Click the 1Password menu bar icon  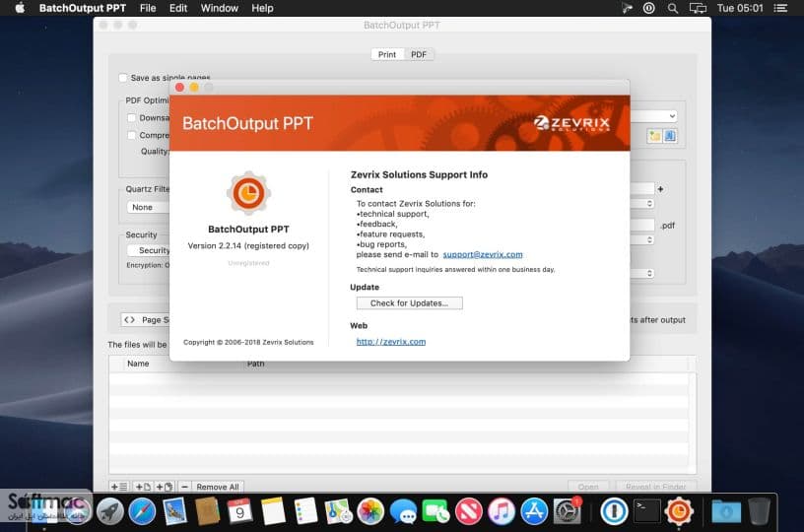click(648, 8)
